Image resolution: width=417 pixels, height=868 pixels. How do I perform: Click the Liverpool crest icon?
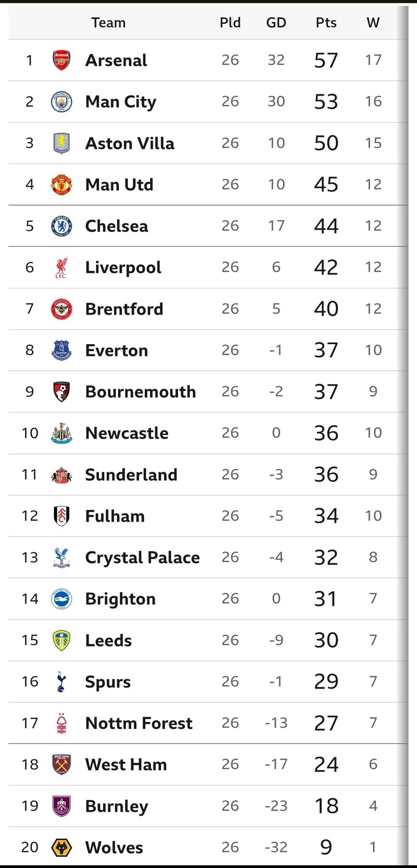pyautogui.click(x=61, y=268)
